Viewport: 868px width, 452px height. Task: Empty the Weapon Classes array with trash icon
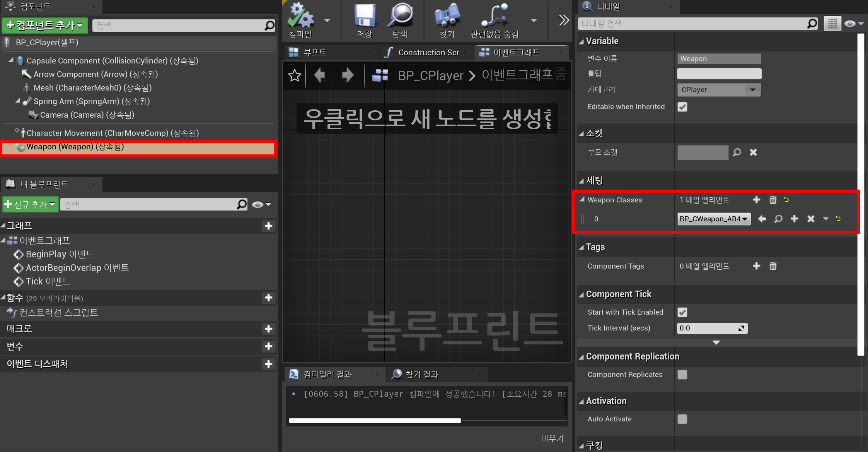click(x=773, y=200)
